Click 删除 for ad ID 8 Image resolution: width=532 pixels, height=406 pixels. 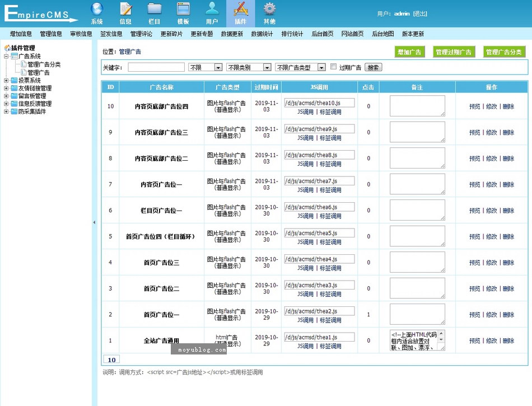pyautogui.click(x=508, y=158)
